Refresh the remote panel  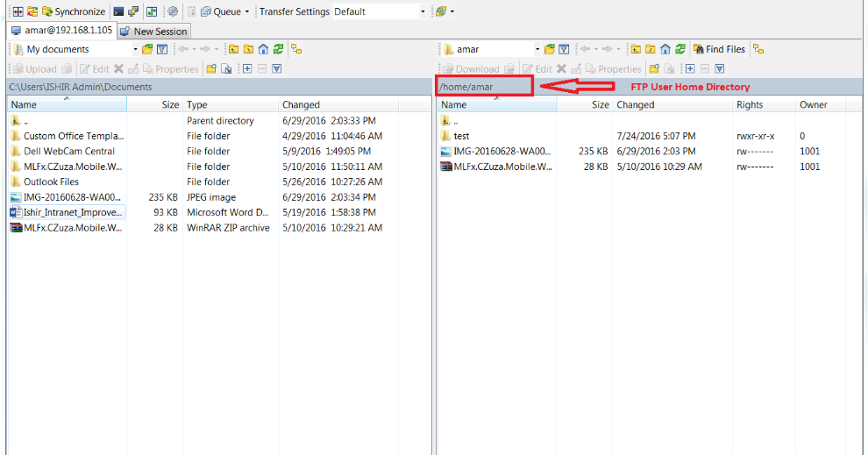pyautogui.click(x=680, y=49)
